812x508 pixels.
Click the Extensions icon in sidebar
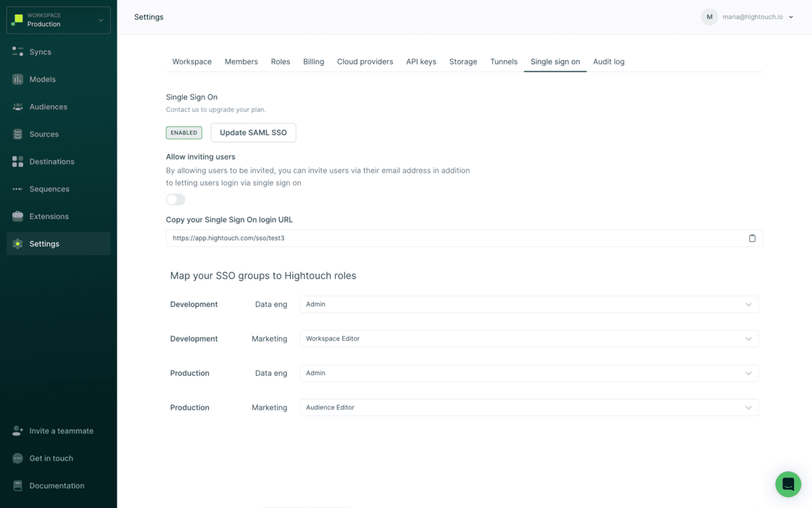17,216
